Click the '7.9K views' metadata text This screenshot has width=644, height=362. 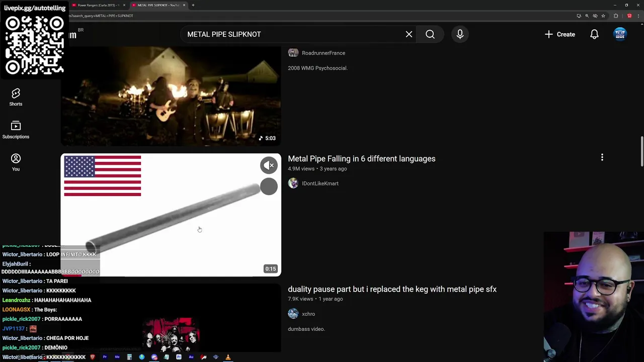[300, 299]
